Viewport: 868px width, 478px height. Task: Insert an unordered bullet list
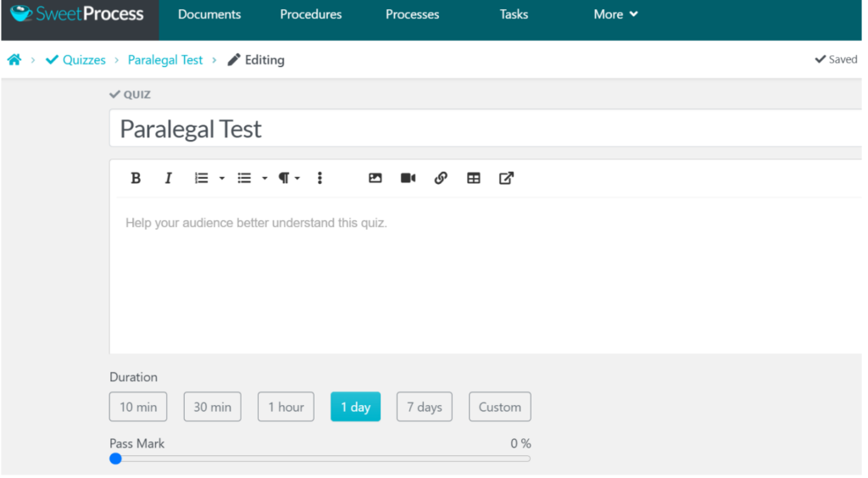tap(244, 178)
